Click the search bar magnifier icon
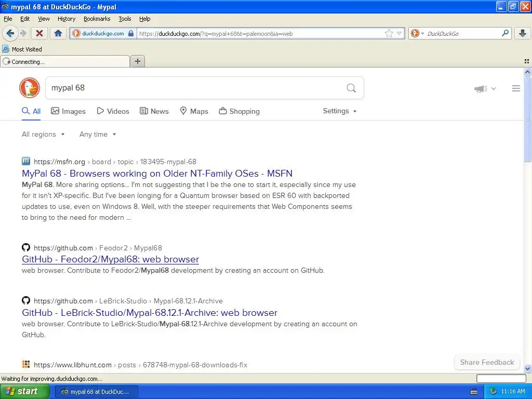532x399 pixels. click(x=505, y=33)
